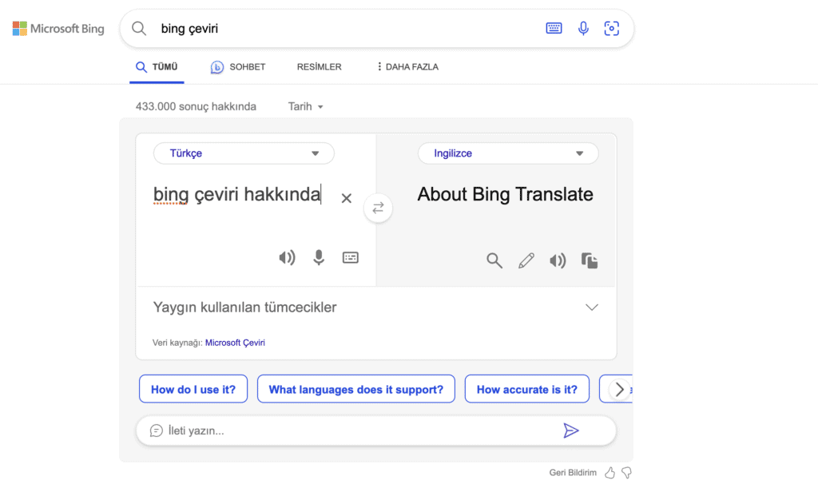Start voice search with microphone icon
Viewport: 818px width, 504px height.
click(583, 28)
